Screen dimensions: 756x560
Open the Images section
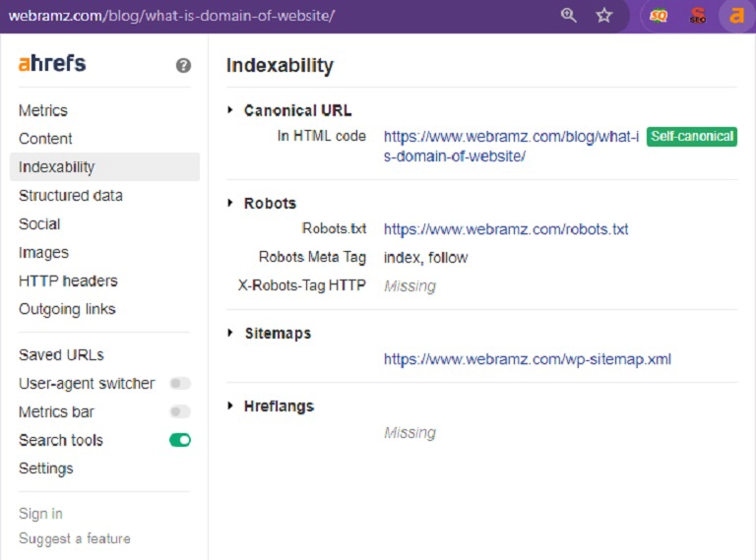tap(43, 252)
